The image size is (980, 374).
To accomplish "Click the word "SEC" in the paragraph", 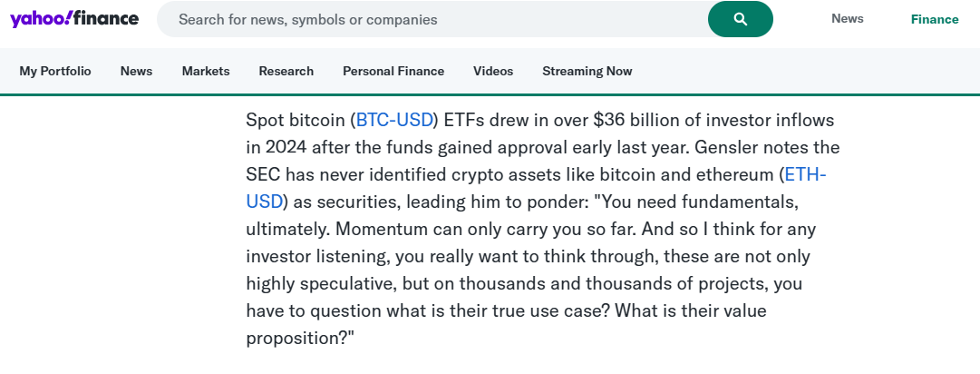I will pos(262,174).
